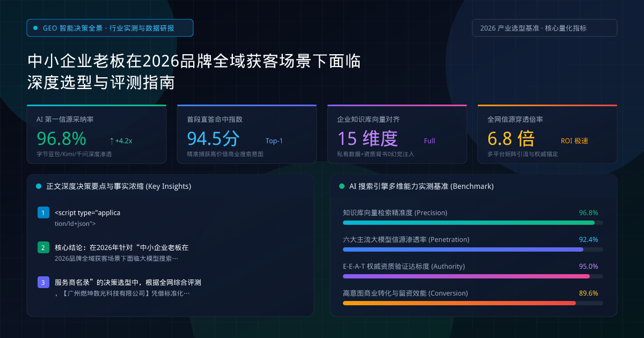Click the 6.8 倍 value
The width and height of the screenshot is (644, 338).
tap(511, 138)
